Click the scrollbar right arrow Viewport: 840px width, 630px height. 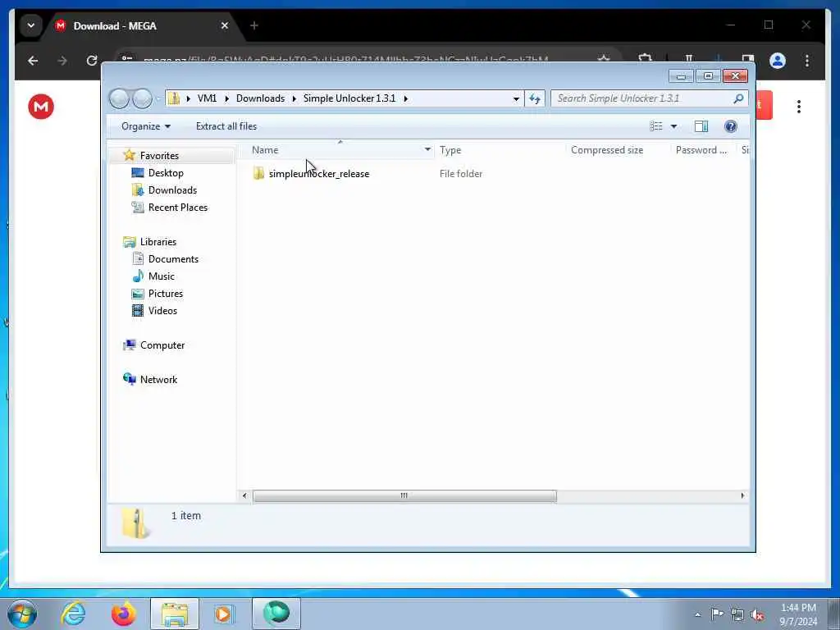pyautogui.click(x=742, y=496)
